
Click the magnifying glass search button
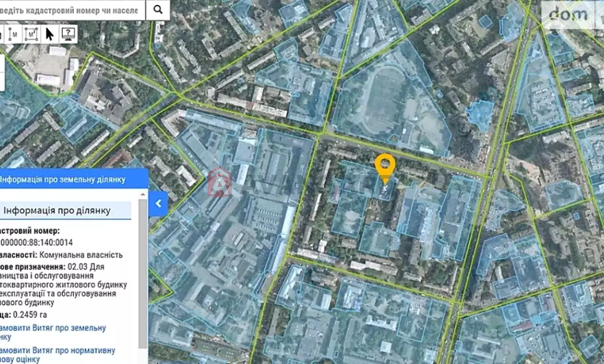click(x=158, y=10)
